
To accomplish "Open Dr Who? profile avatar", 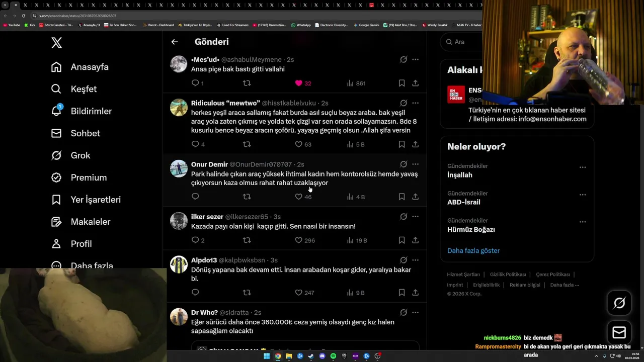I will pyautogui.click(x=179, y=317).
